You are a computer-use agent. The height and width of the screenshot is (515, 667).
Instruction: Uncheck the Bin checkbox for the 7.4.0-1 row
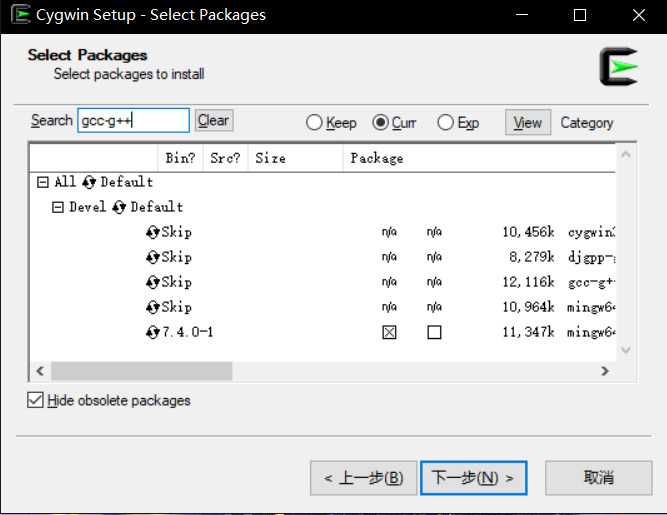pos(389,332)
